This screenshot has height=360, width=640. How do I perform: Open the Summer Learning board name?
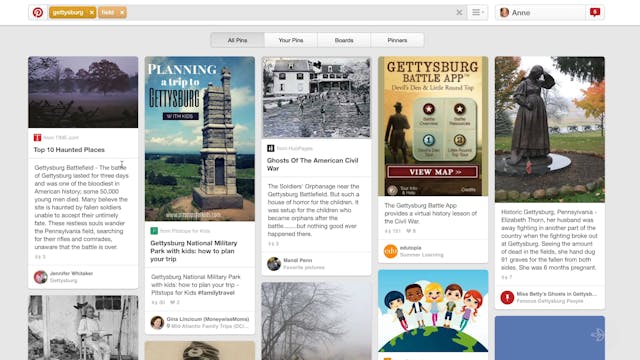tap(422, 255)
